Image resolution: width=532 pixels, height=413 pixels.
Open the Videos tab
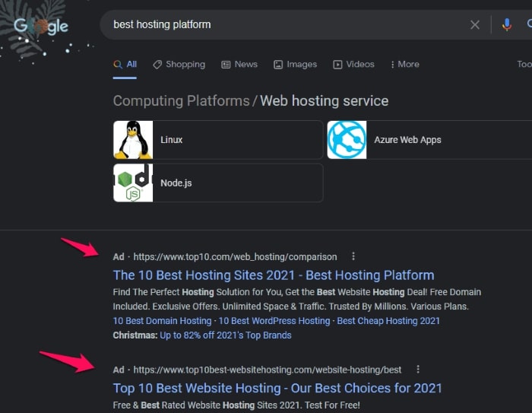click(353, 65)
